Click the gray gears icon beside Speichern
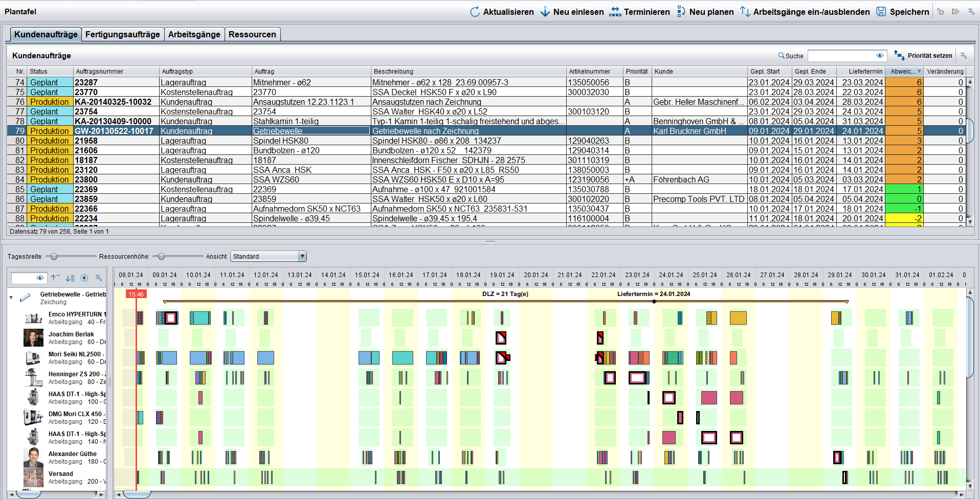This screenshot has height=500, width=980. point(941,11)
